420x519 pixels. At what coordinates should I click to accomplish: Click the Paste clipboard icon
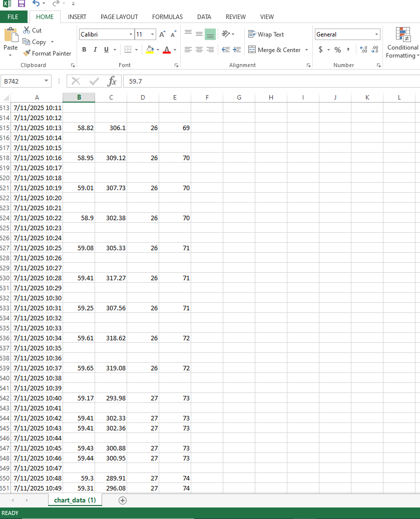[x=11, y=35]
